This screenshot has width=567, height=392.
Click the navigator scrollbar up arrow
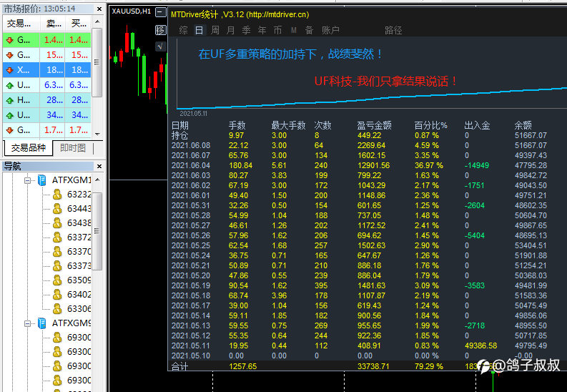(x=97, y=180)
